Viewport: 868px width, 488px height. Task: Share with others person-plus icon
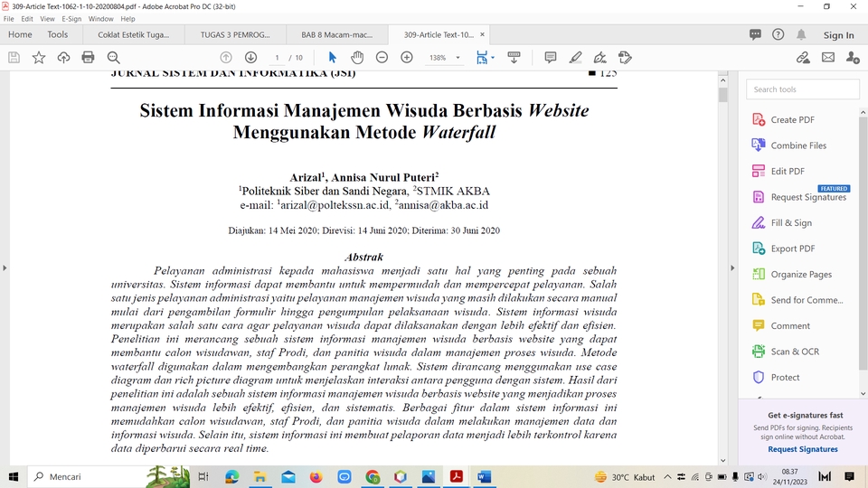pyautogui.click(x=853, y=58)
